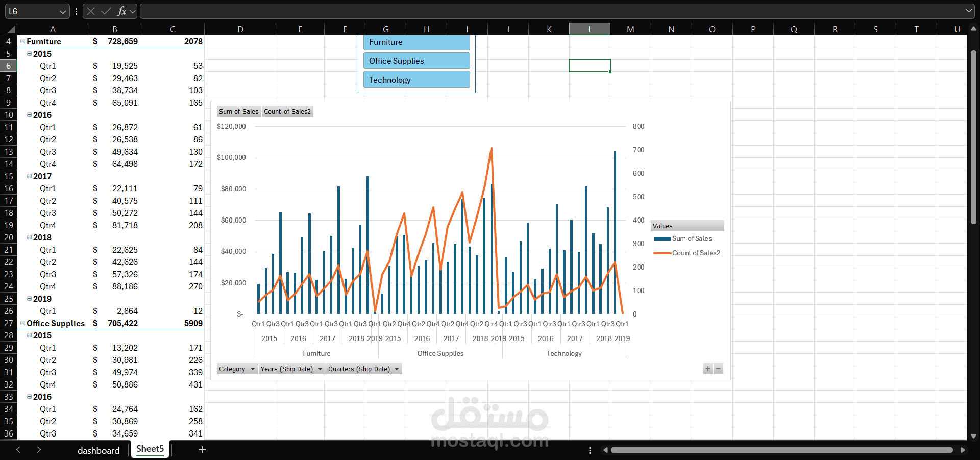Collapse the Office Supplies pivot group
Image resolution: width=980 pixels, height=460 pixels.
(22, 323)
